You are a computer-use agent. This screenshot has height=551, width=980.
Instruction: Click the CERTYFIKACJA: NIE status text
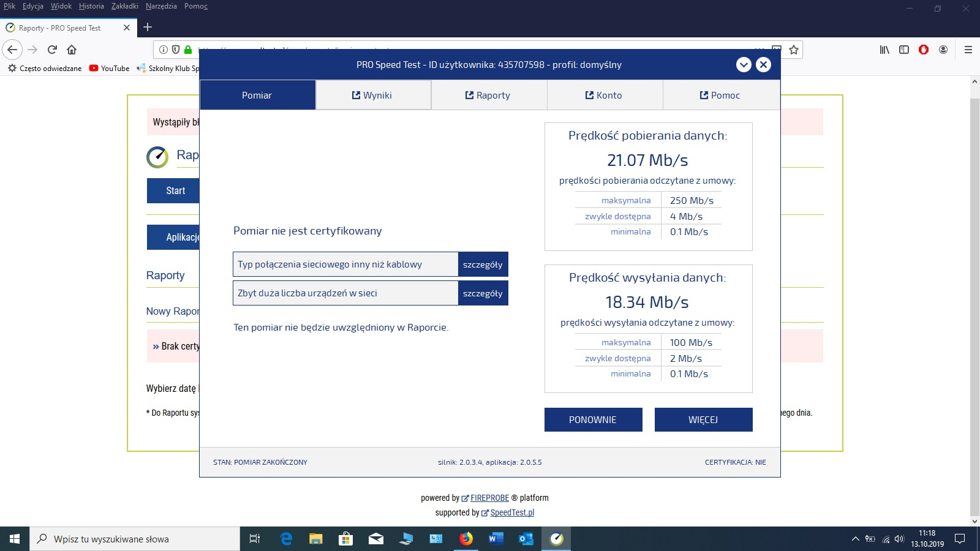tap(736, 462)
